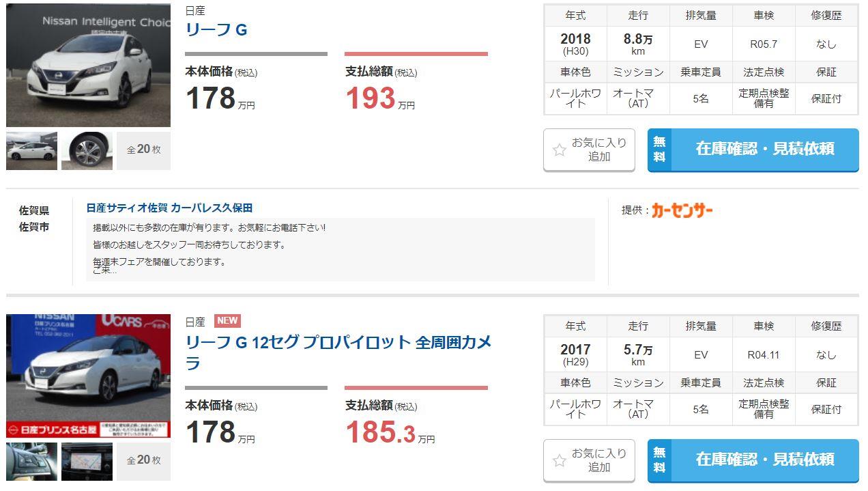Screen dimensions: 868x491
Task: Open the second listing's main car photo
Action: 88,376
